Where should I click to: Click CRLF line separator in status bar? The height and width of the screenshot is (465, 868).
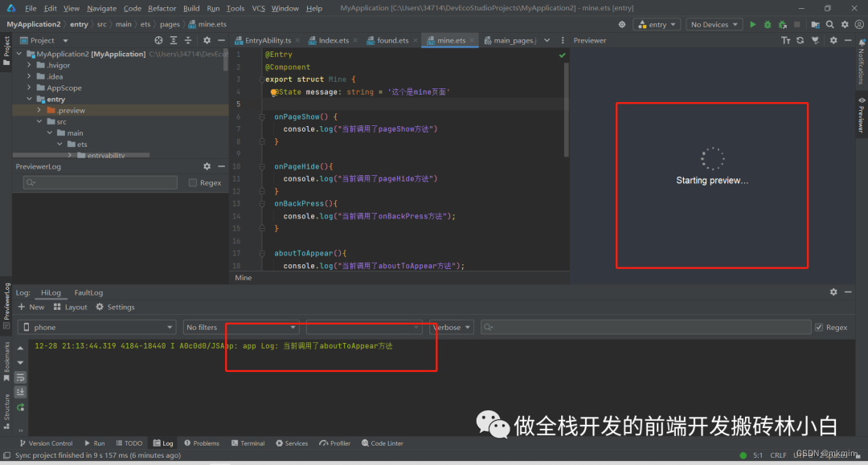[778, 455]
